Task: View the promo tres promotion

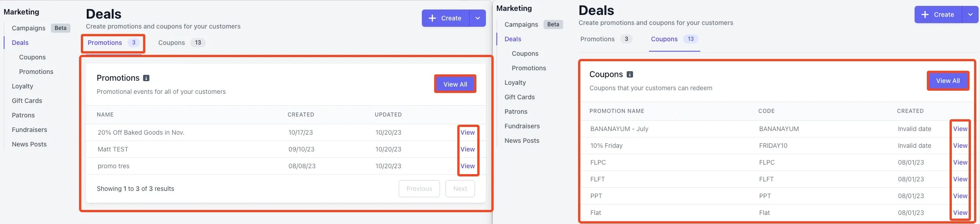Action: [467, 166]
